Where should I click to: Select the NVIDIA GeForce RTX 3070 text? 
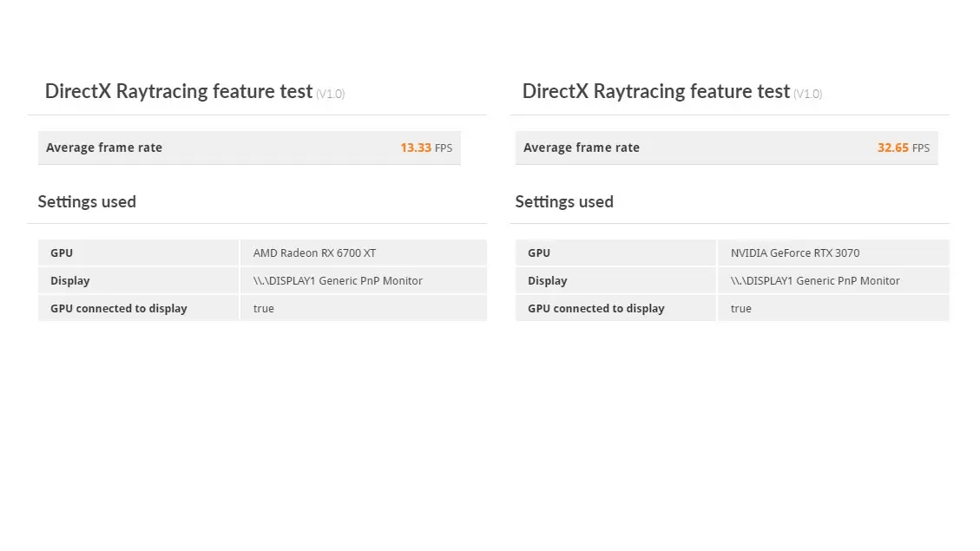(794, 253)
